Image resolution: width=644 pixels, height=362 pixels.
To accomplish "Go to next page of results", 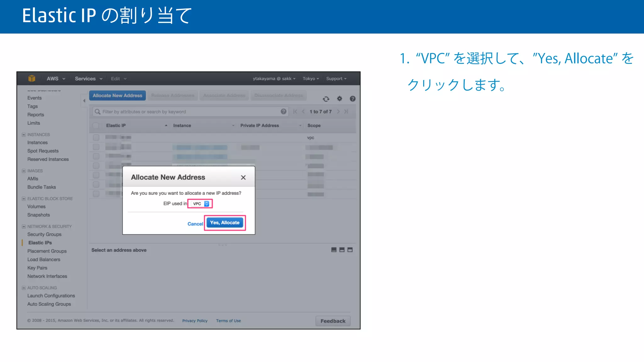I will pyautogui.click(x=338, y=112).
